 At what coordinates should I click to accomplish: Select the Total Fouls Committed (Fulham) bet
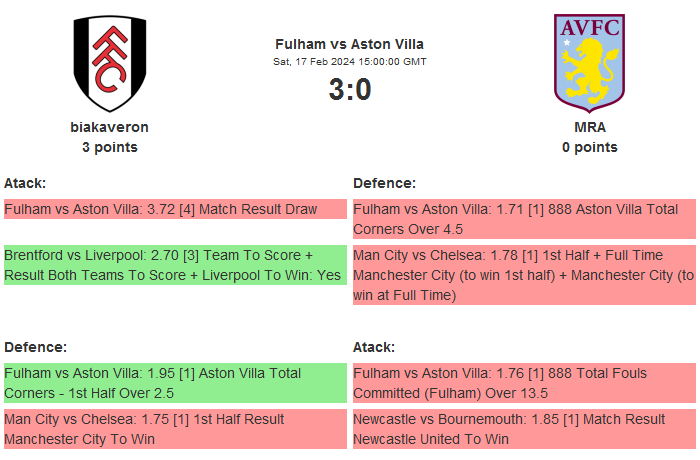(x=523, y=384)
